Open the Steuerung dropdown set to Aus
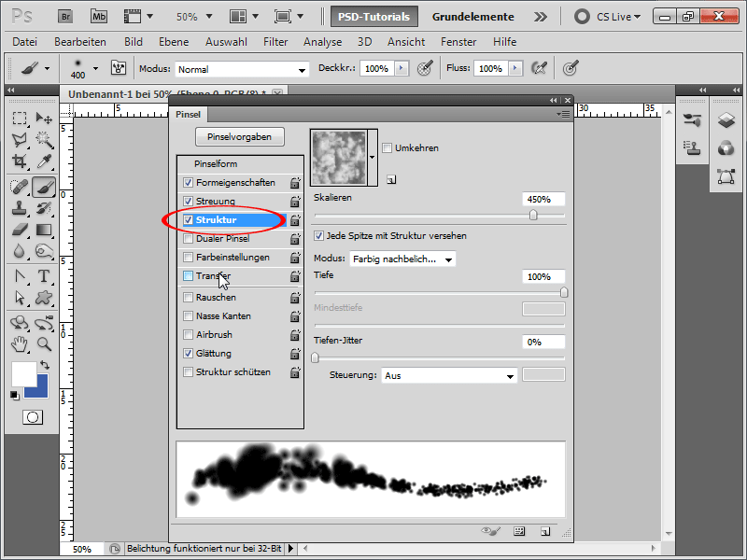 coord(449,375)
